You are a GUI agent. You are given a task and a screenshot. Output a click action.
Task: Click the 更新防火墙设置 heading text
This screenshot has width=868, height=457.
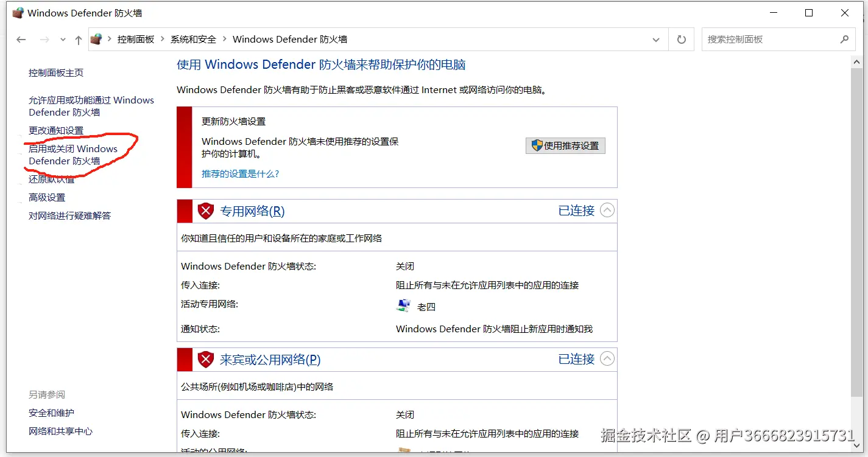[x=234, y=121]
